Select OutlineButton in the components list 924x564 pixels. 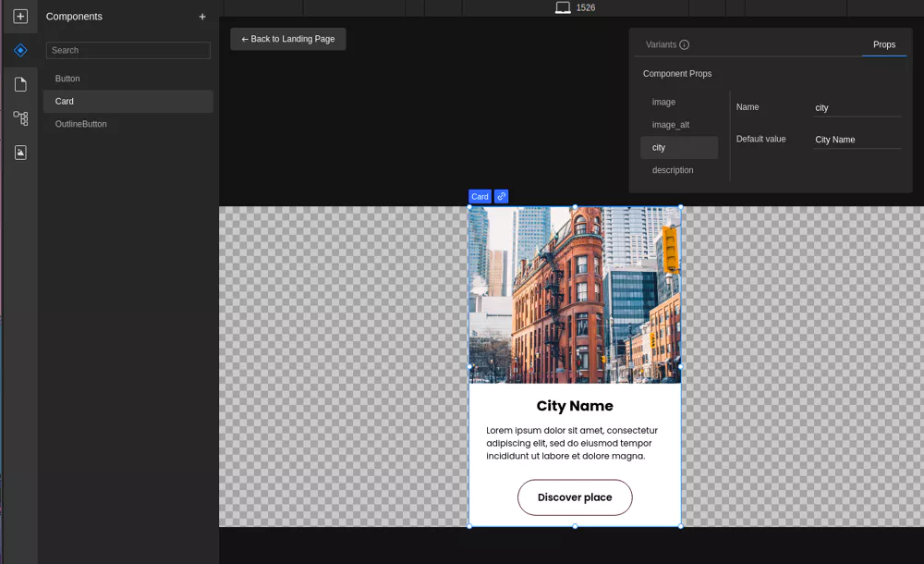click(x=80, y=124)
